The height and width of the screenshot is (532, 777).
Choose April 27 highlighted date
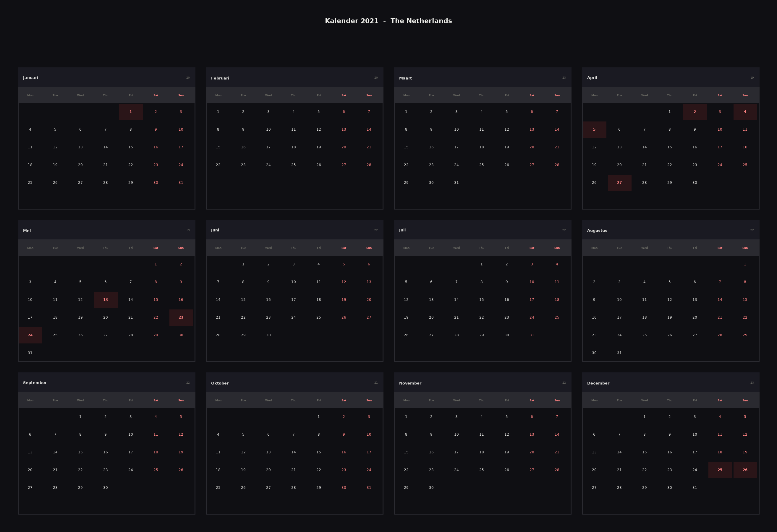coord(619,182)
